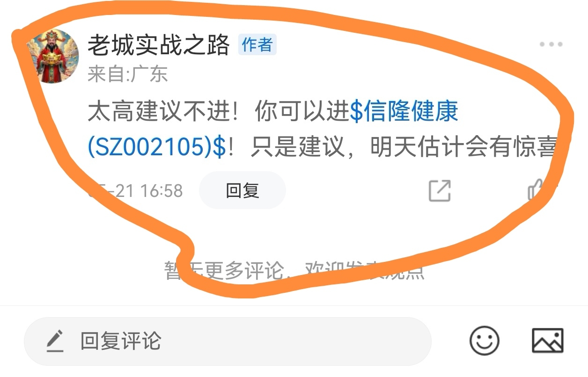Tap the 回复 button under the comment

(242, 190)
